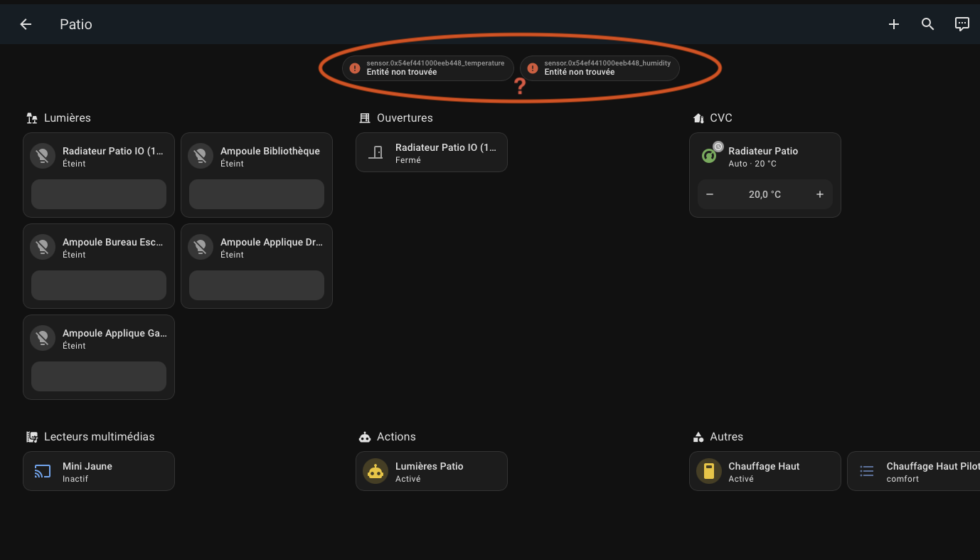Click the back arrow in header
Image resolution: width=980 pixels, height=560 pixels.
point(26,24)
